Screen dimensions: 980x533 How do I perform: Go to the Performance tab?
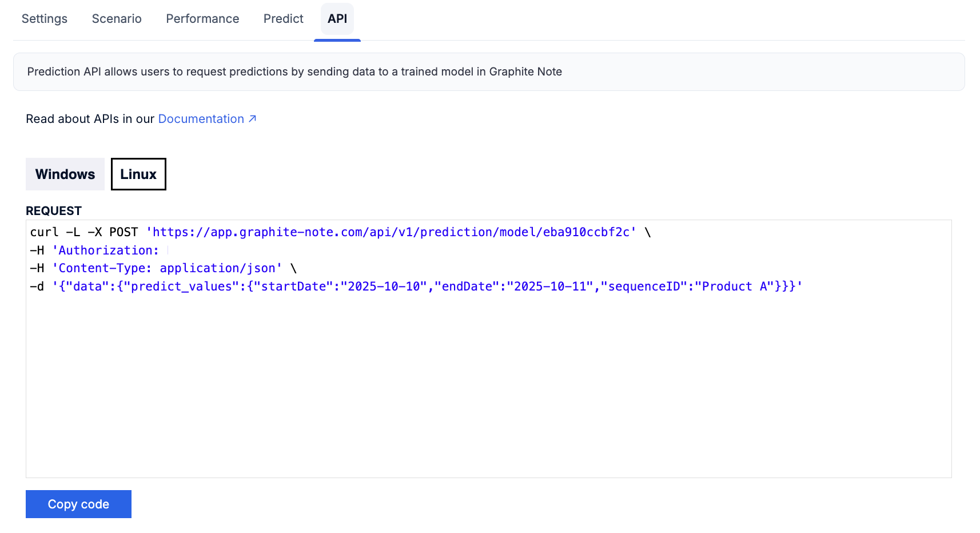coord(202,19)
